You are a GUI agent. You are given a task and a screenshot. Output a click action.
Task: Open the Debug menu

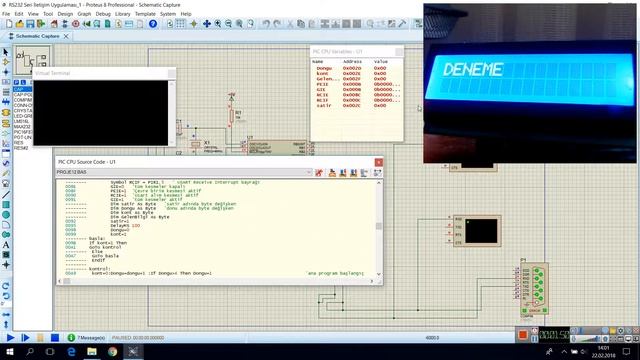pyautogui.click(x=103, y=14)
